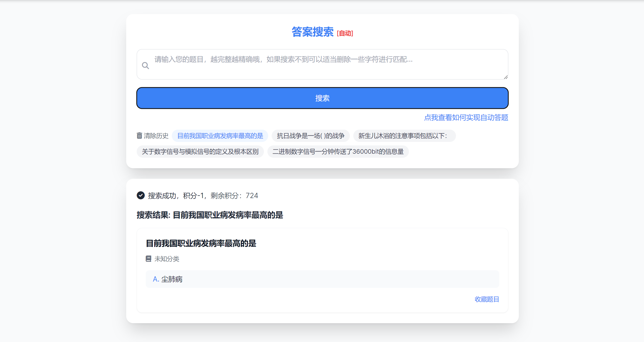Select history chip 目前我国职业病发病率最高的是
The height and width of the screenshot is (342, 644).
tap(220, 136)
